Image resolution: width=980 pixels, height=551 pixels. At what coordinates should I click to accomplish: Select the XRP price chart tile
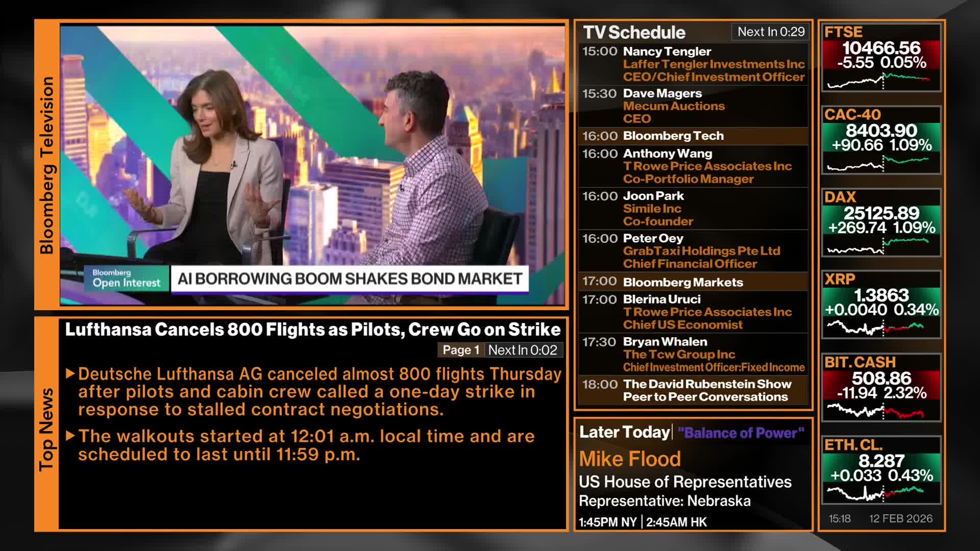(x=881, y=305)
